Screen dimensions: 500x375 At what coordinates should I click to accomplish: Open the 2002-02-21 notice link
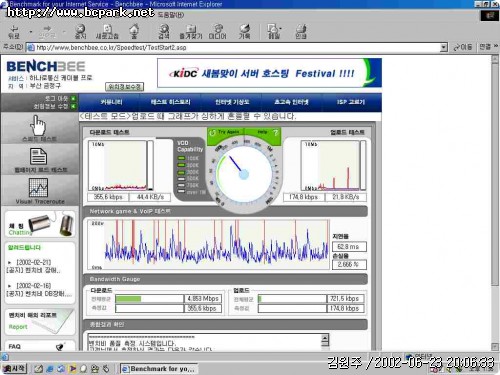click(34, 266)
